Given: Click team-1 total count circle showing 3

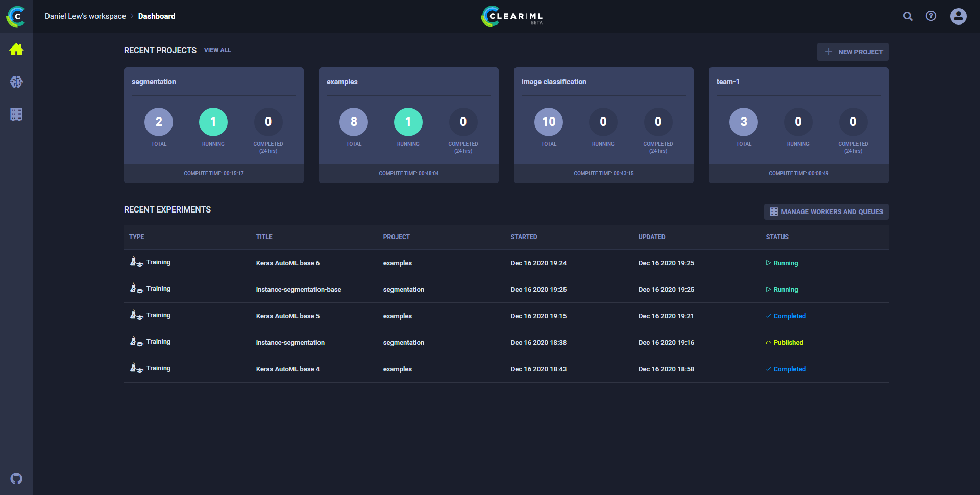Looking at the screenshot, I should click(744, 122).
